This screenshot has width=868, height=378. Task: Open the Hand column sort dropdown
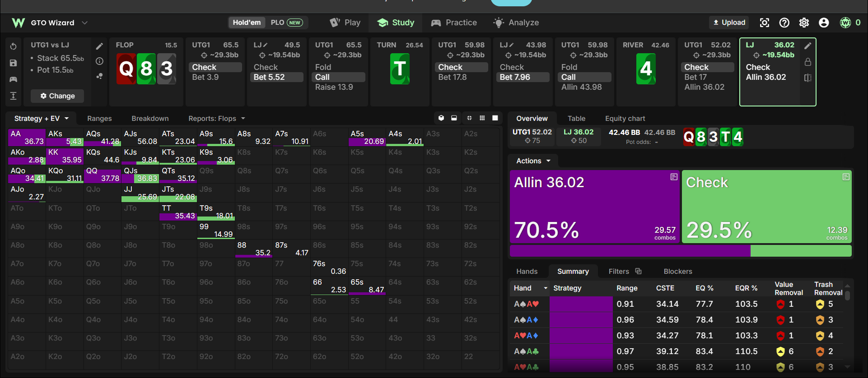pos(546,288)
